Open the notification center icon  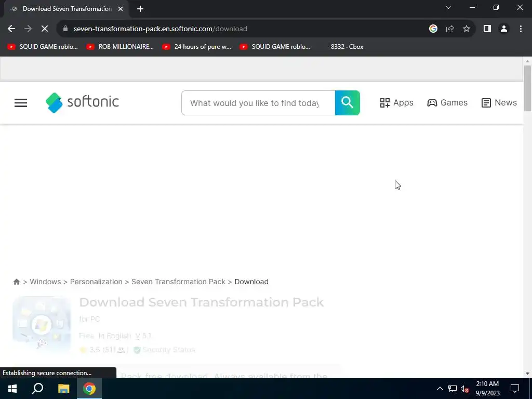click(x=515, y=389)
